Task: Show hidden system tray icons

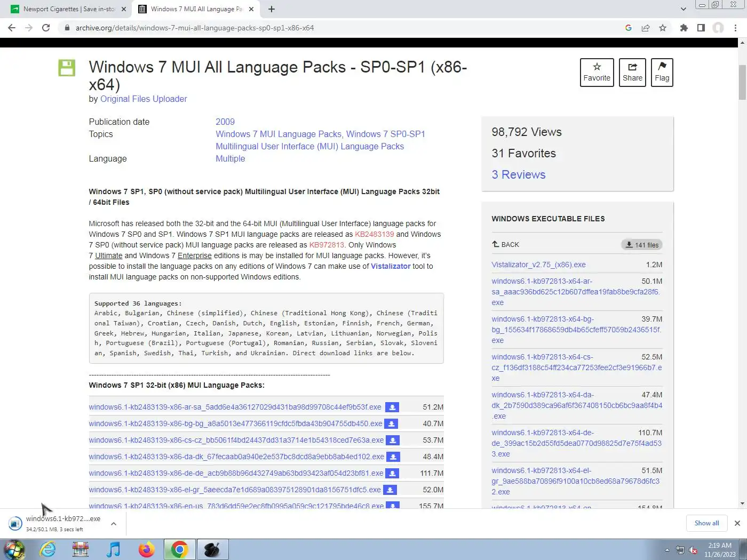Action: [667, 550]
